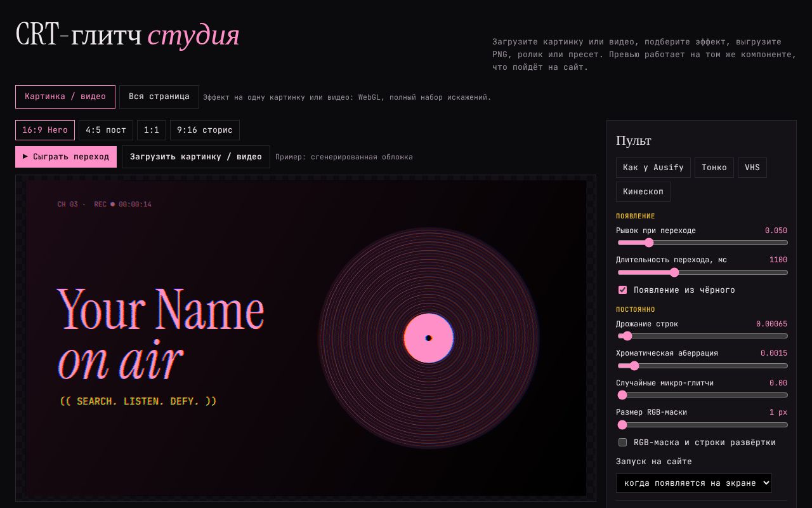Viewport: 812px width, 508px height.
Task: Adjust Случайные микро-глитчи slider
Action: (703, 395)
